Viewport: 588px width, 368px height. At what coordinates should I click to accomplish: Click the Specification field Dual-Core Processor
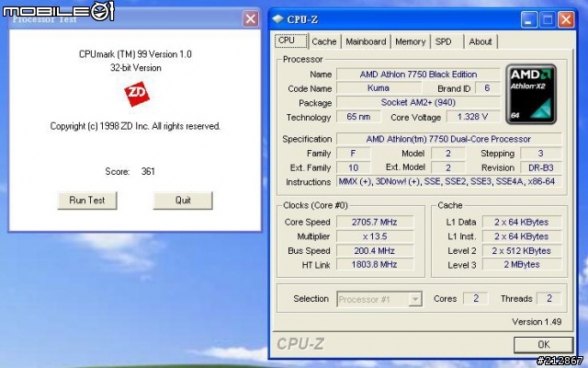(x=448, y=139)
